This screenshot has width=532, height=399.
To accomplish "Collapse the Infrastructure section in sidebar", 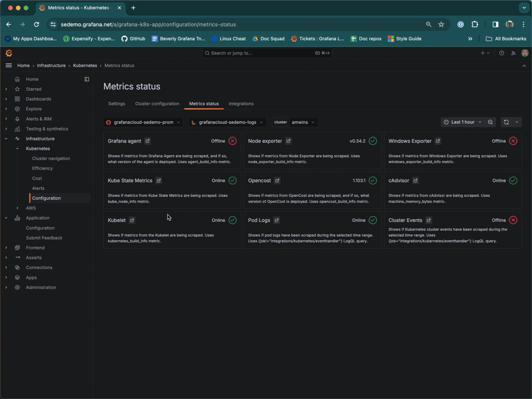I will [6, 139].
